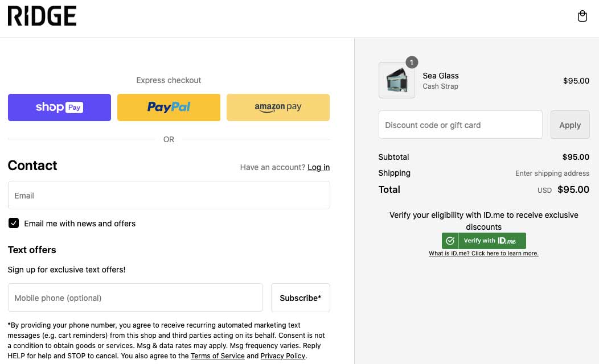599x364 pixels.
Task: Click the Text offers heading
Action: click(32, 250)
